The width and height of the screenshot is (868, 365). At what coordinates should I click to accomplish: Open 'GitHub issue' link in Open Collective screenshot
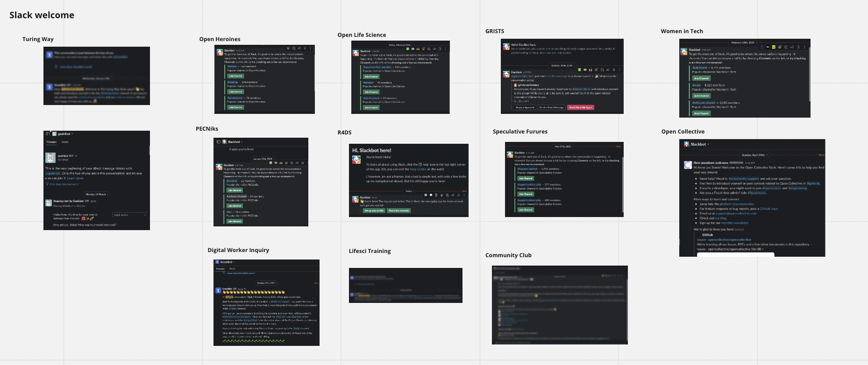769,209
